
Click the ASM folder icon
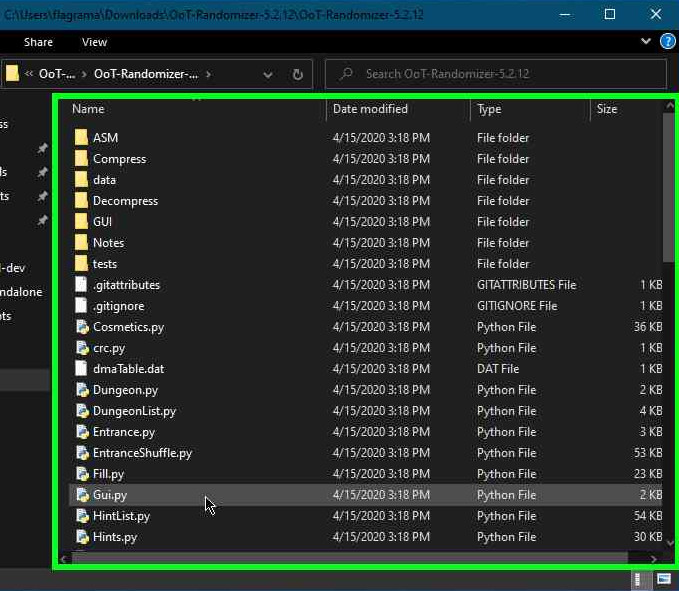[82, 138]
